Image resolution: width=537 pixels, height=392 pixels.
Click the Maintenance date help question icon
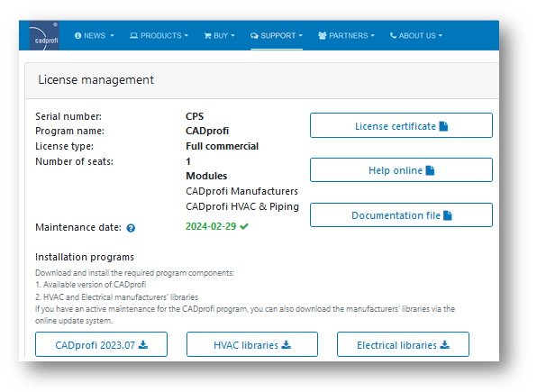coord(131,228)
